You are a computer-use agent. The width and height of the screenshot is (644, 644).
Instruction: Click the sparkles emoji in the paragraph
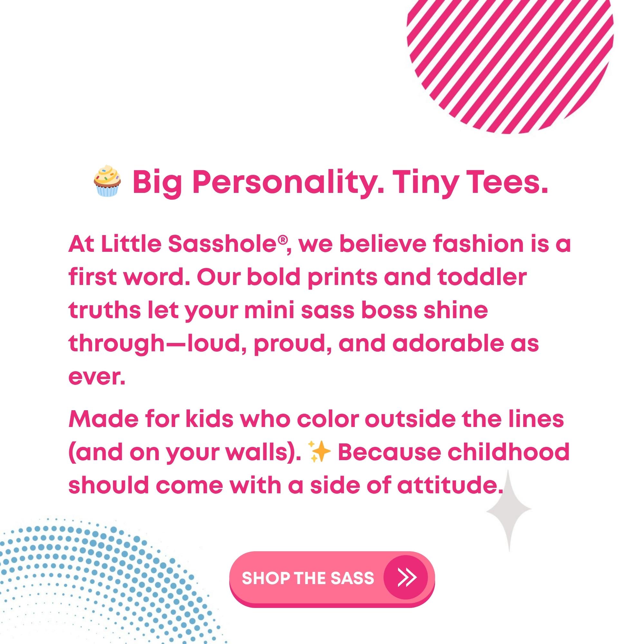pyautogui.click(x=319, y=452)
